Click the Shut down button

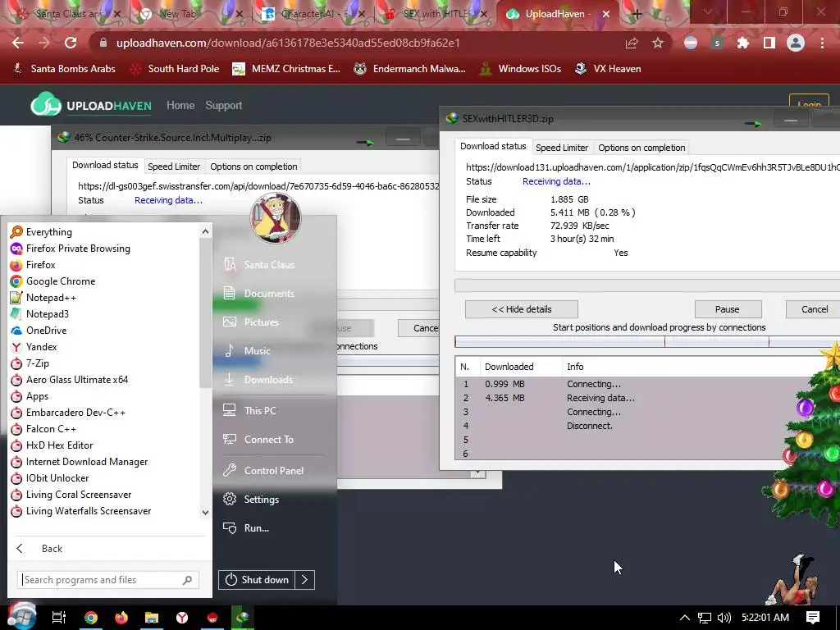point(257,580)
